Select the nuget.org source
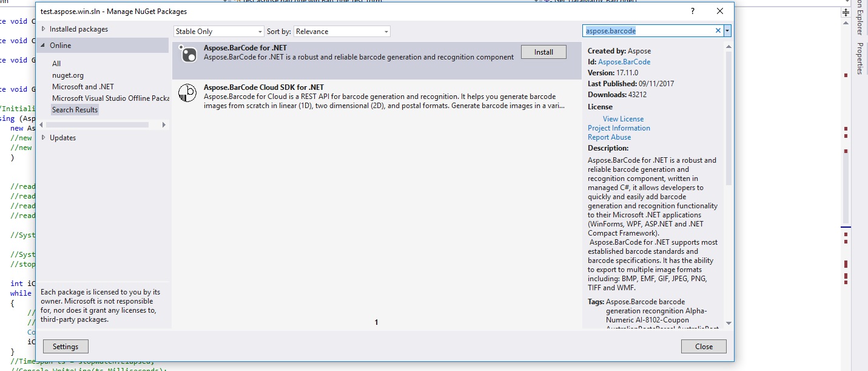This screenshot has height=371, width=868. coord(68,75)
